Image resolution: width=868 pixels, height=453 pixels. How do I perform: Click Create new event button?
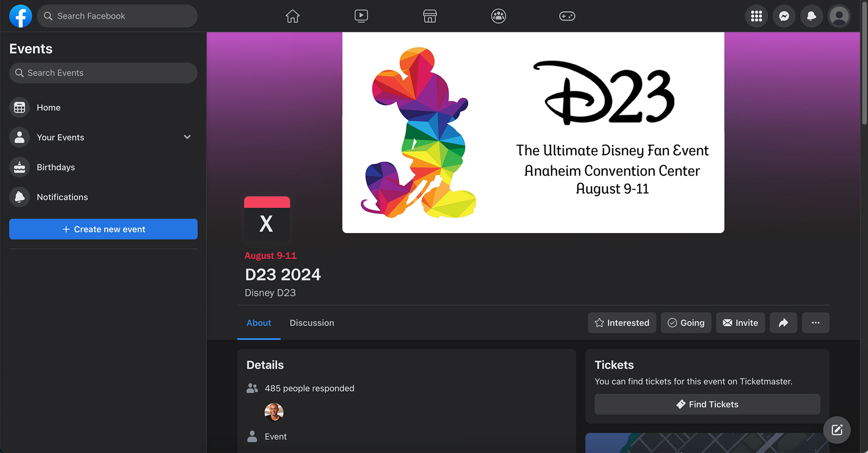(104, 229)
